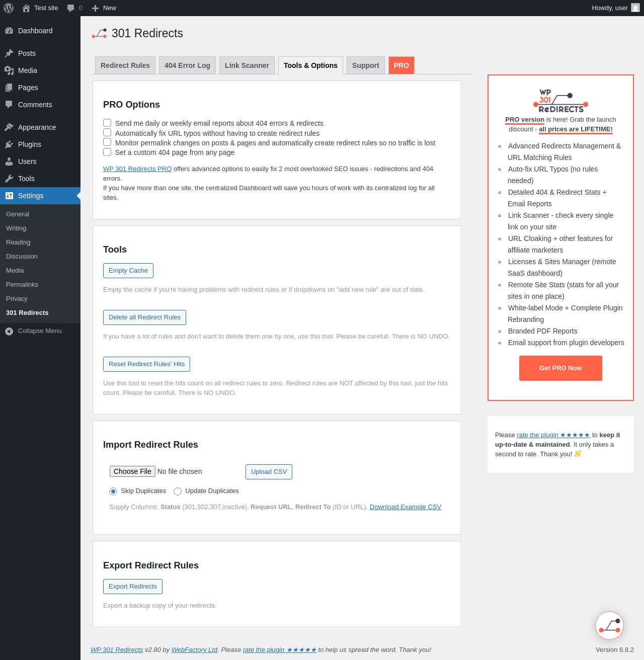
Task: Open Test site home icon
Action: point(26,8)
